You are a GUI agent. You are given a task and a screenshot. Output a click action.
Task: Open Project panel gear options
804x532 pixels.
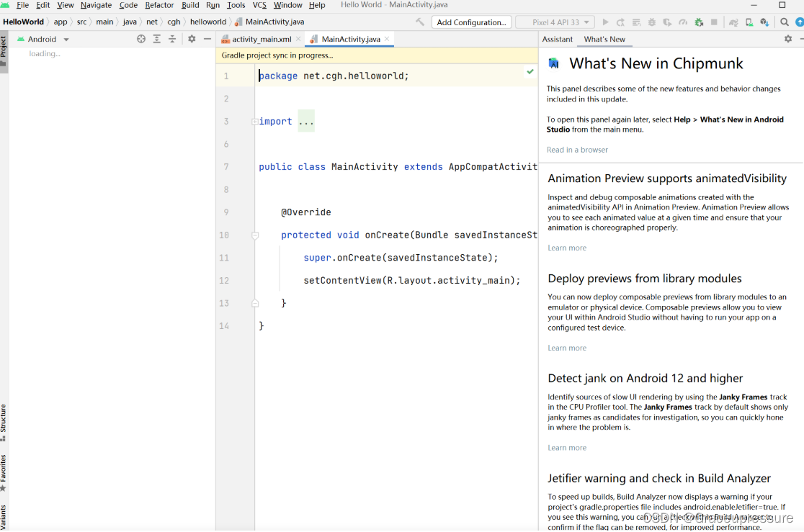tap(192, 39)
